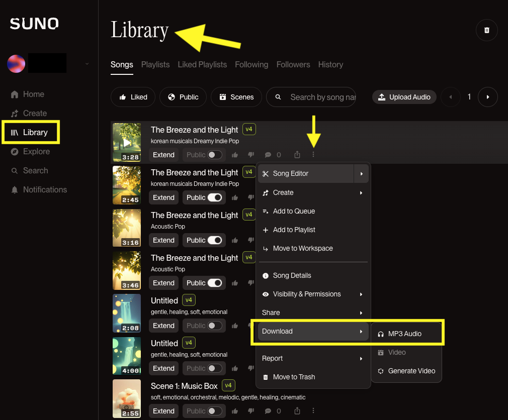Dislike the 3:28 Breeze and the Light song
This screenshot has width=508, height=420.
[x=251, y=155]
